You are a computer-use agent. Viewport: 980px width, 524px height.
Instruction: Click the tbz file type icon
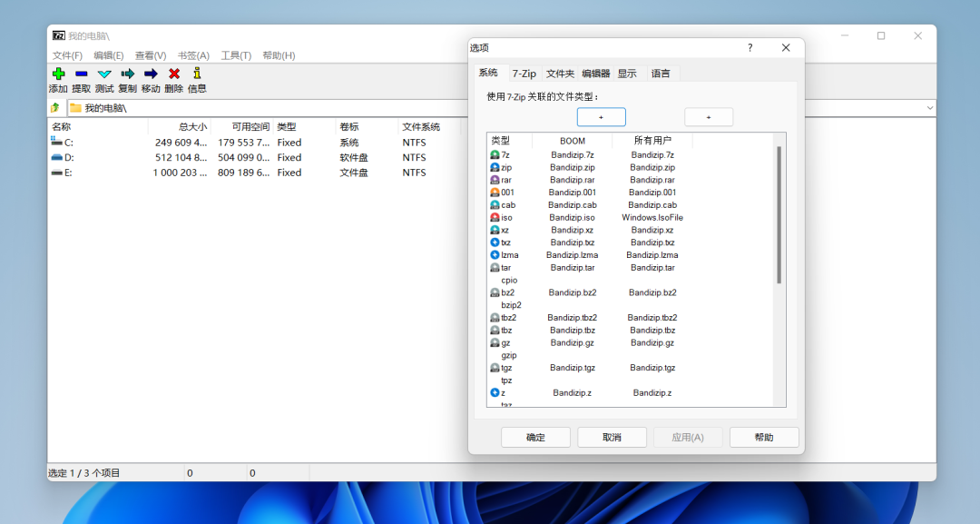point(495,330)
